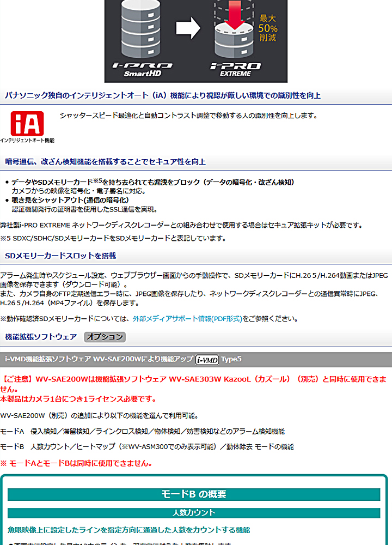
Task: Click the 'カメラからの映像を暗号化' line
Action: tap(78, 191)
